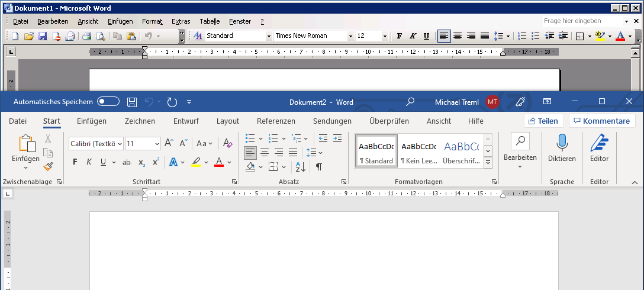Click the Open folder icon in old Word toolbar
The height and width of the screenshot is (290, 644).
pos(29,36)
